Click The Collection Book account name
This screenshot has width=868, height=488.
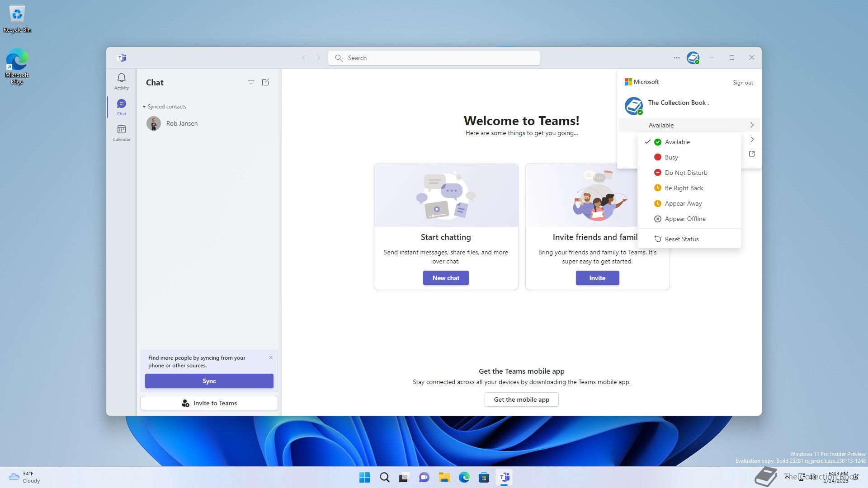click(x=678, y=103)
